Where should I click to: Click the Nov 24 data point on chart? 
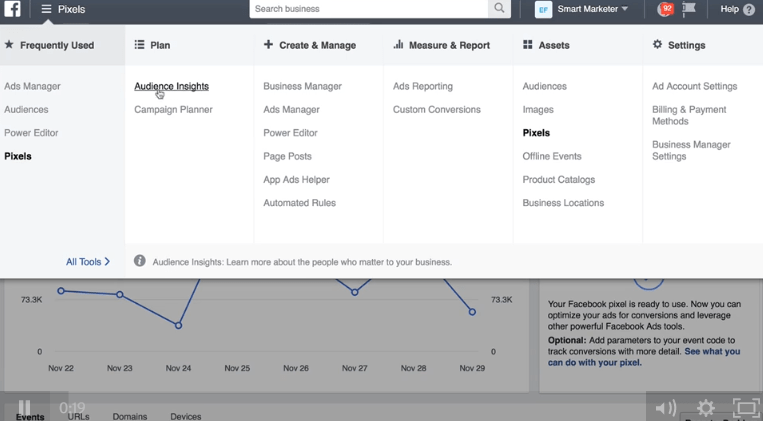pos(179,325)
